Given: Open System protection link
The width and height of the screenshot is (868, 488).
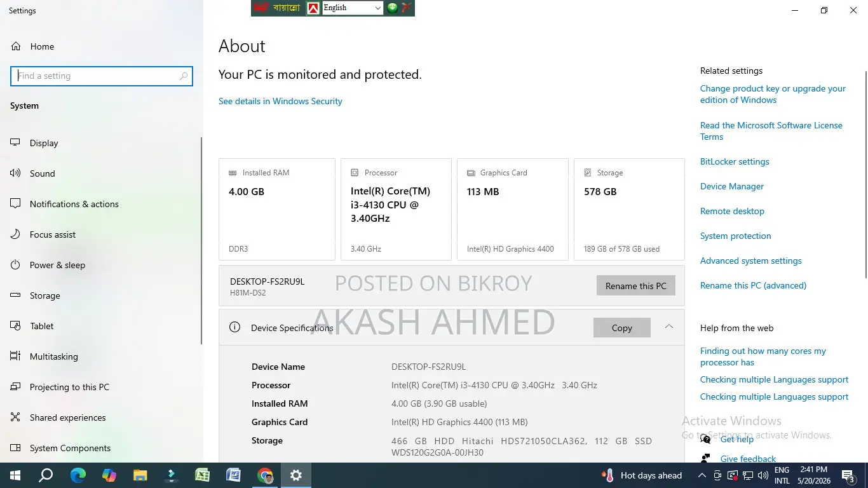Looking at the screenshot, I should tap(735, 236).
